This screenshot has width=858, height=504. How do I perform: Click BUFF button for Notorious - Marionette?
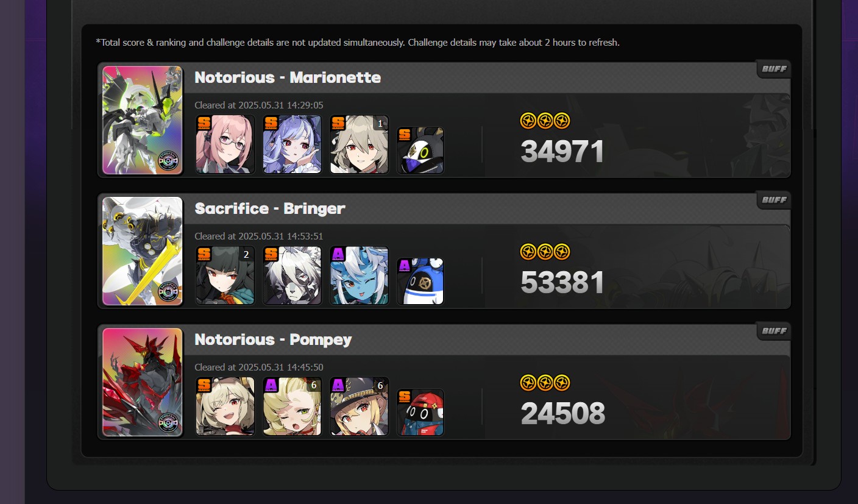pyautogui.click(x=774, y=69)
